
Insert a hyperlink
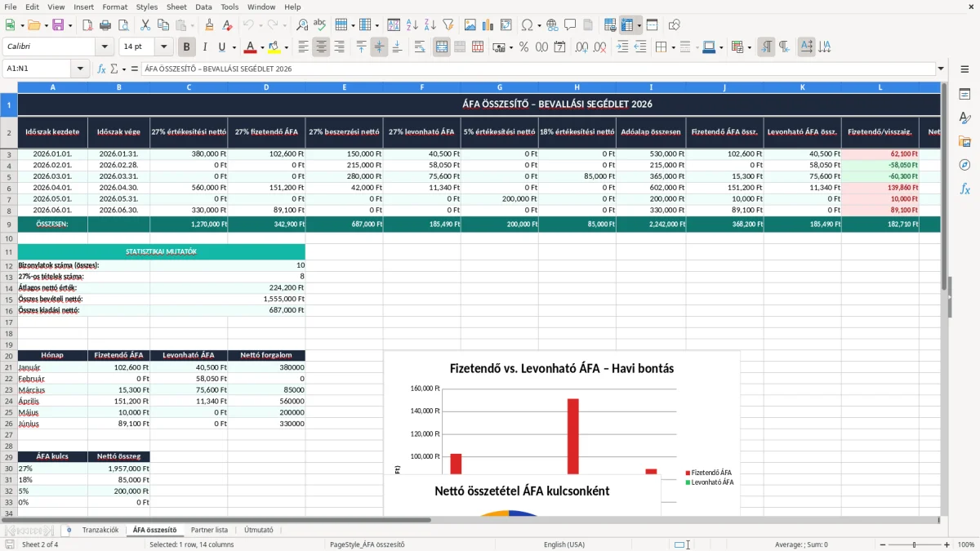[552, 25]
